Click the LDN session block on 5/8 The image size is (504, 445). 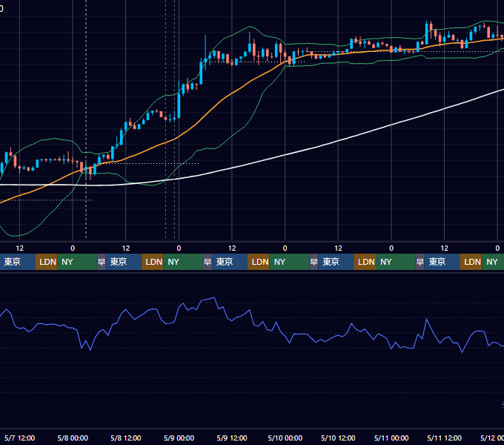click(153, 262)
